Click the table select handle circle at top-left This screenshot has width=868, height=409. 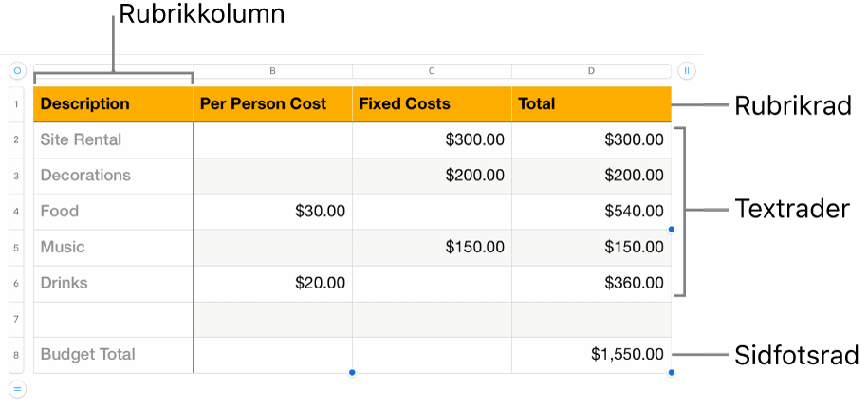17,70
